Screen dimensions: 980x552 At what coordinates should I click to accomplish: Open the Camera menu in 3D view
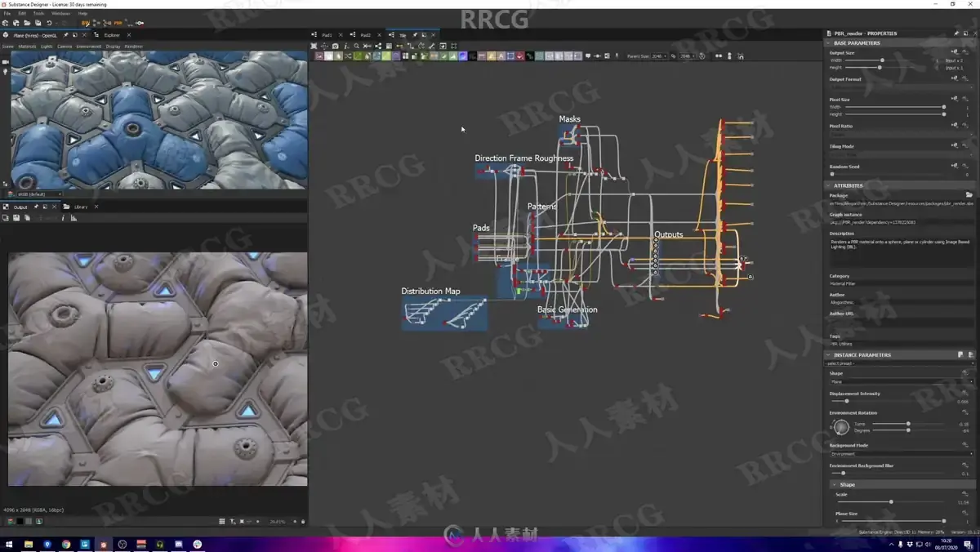pos(65,47)
